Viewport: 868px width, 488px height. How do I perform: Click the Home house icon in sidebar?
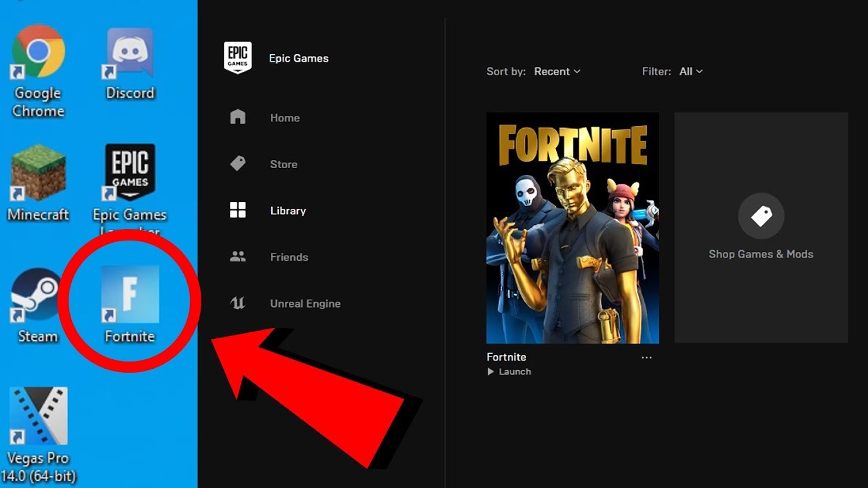tap(238, 117)
